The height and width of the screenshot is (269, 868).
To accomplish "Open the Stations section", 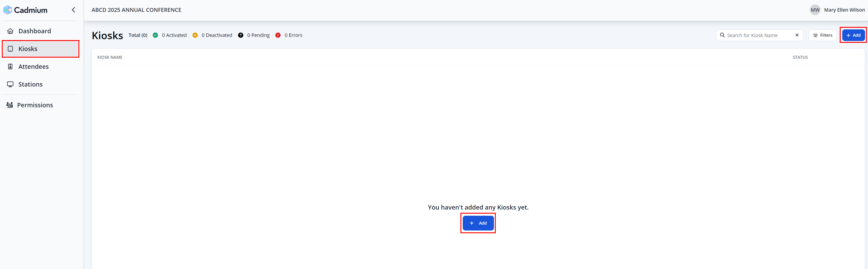I will coord(30,85).
